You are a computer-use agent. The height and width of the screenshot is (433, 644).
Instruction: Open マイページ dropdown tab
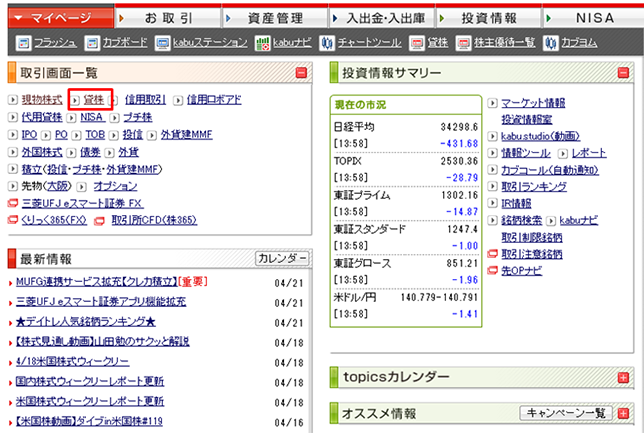click(60, 18)
